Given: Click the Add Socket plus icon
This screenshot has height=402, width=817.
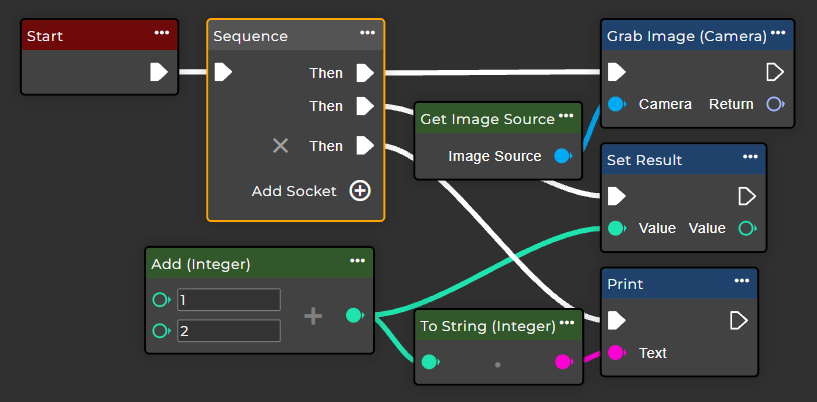Looking at the screenshot, I should [x=360, y=191].
